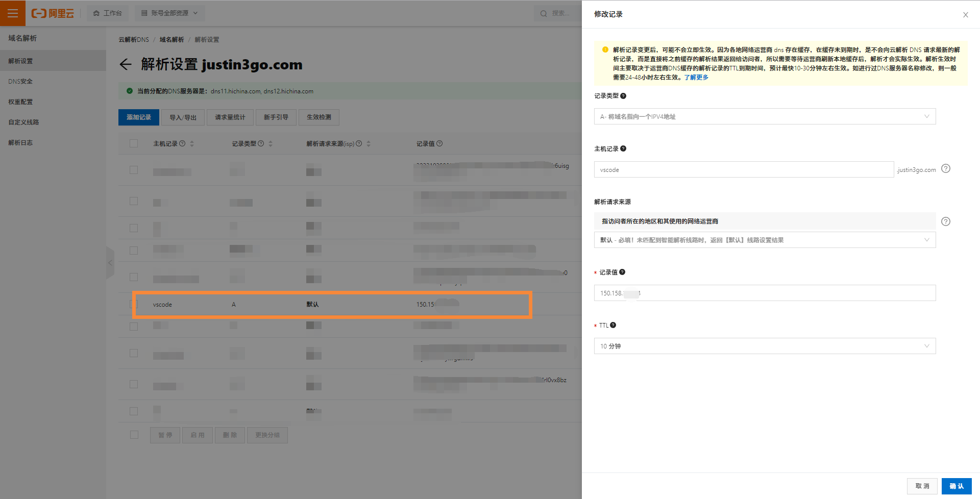Click the back arrow beside 解析设置 justin3go.com
The height and width of the screenshot is (499, 980).
point(126,65)
